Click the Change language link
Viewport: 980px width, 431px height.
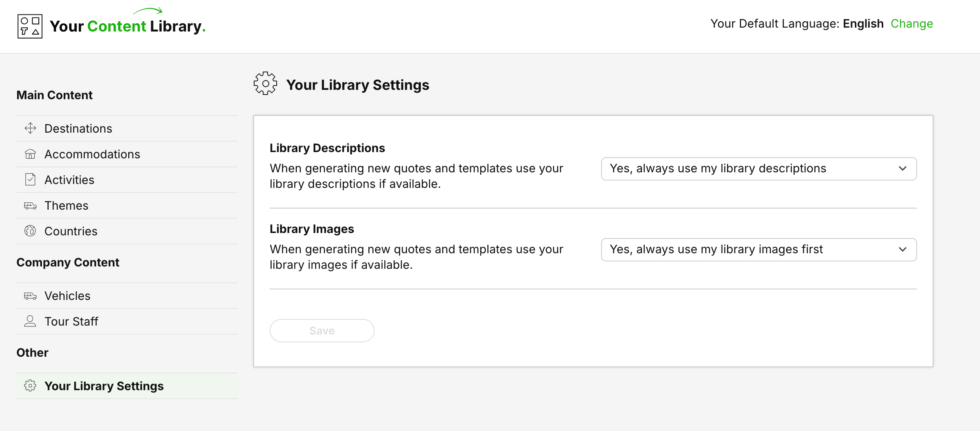(912, 24)
